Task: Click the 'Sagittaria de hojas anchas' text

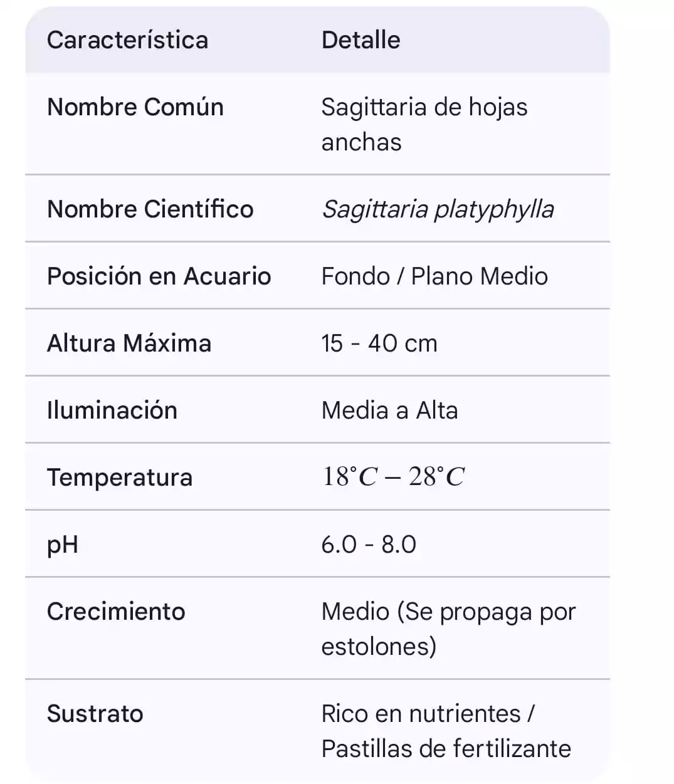Action: coord(424,124)
